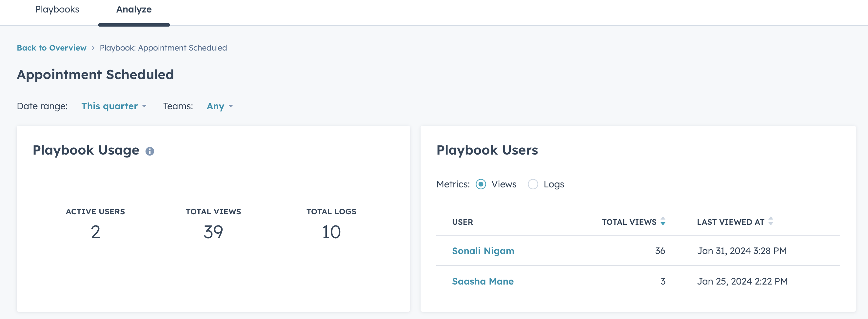868x319 pixels.
Task: Click the LAST VIEWED AT column header label
Action: click(730, 222)
